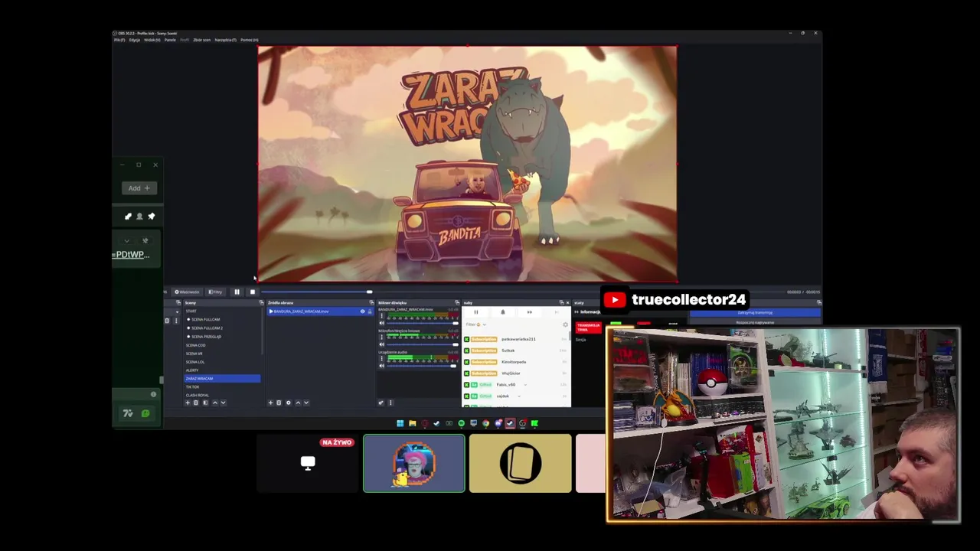This screenshot has width=980, height=551.
Task: Select ZARAZ WRACAM scene
Action: 222,379
